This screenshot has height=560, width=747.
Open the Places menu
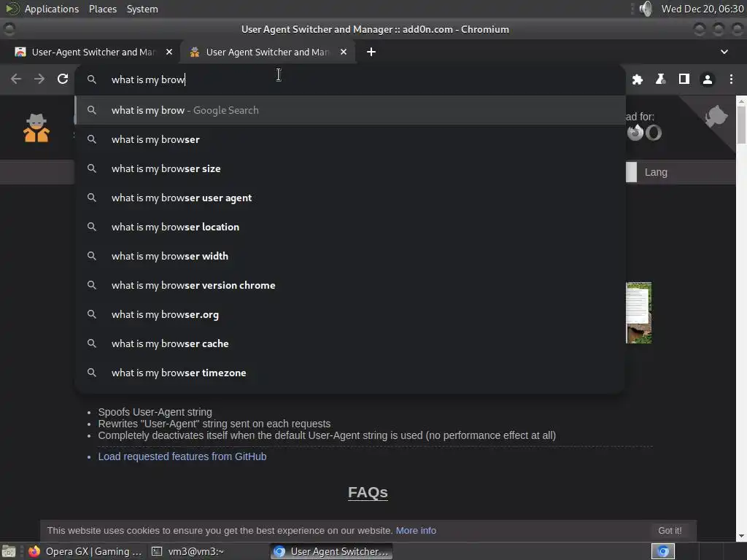click(103, 9)
